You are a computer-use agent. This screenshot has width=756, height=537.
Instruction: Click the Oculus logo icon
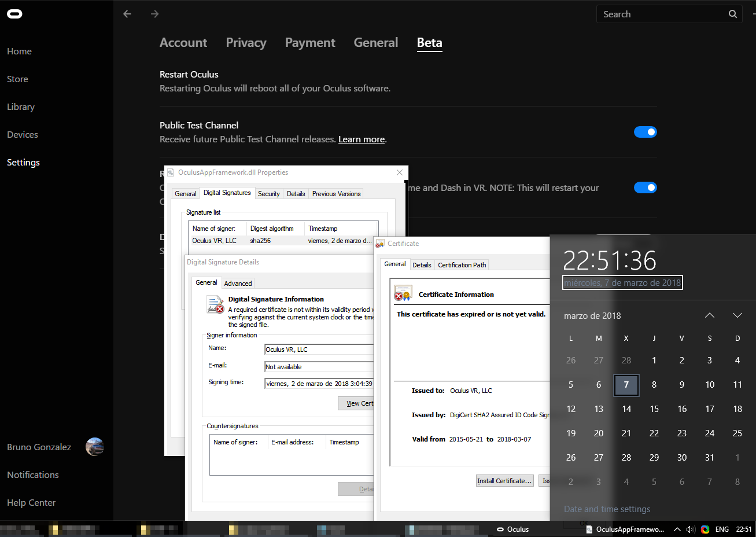pos(14,14)
